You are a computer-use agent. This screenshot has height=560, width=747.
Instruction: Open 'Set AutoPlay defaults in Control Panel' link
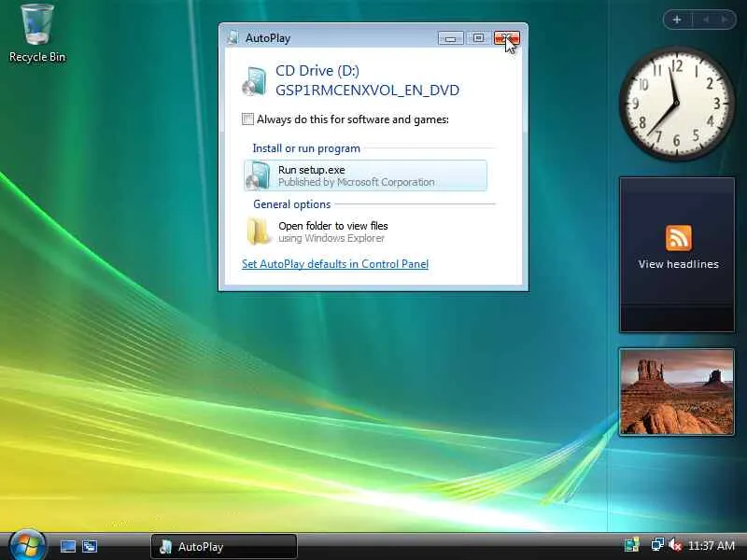[335, 264]
